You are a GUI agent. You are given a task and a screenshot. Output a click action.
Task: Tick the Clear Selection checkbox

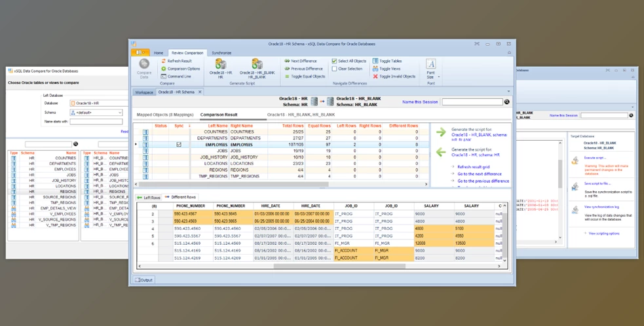[x=334, y=69]
